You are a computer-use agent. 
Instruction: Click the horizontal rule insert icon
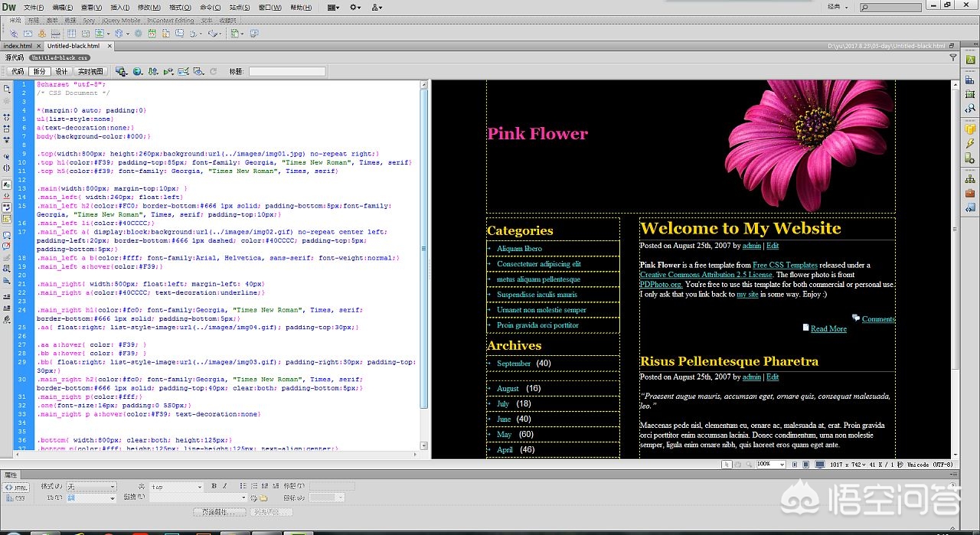[x=56, y=34]
